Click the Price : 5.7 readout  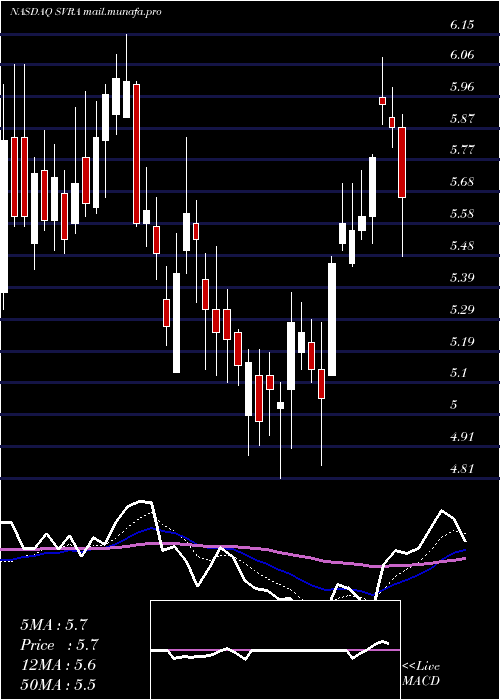click(59, 645)
